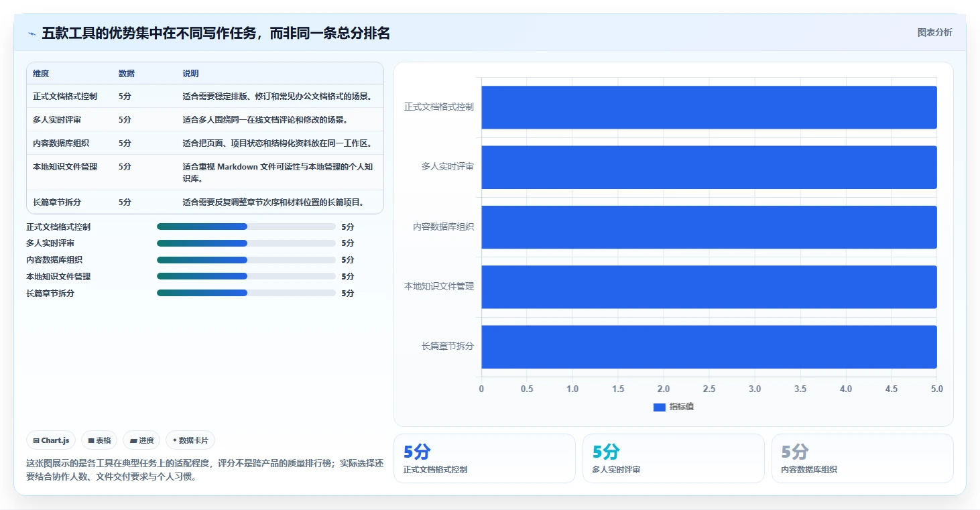Viewport: 980px width, 510px height.
Task: Select 长篇章节拆分 cell in the table
Action: (57, 202)
